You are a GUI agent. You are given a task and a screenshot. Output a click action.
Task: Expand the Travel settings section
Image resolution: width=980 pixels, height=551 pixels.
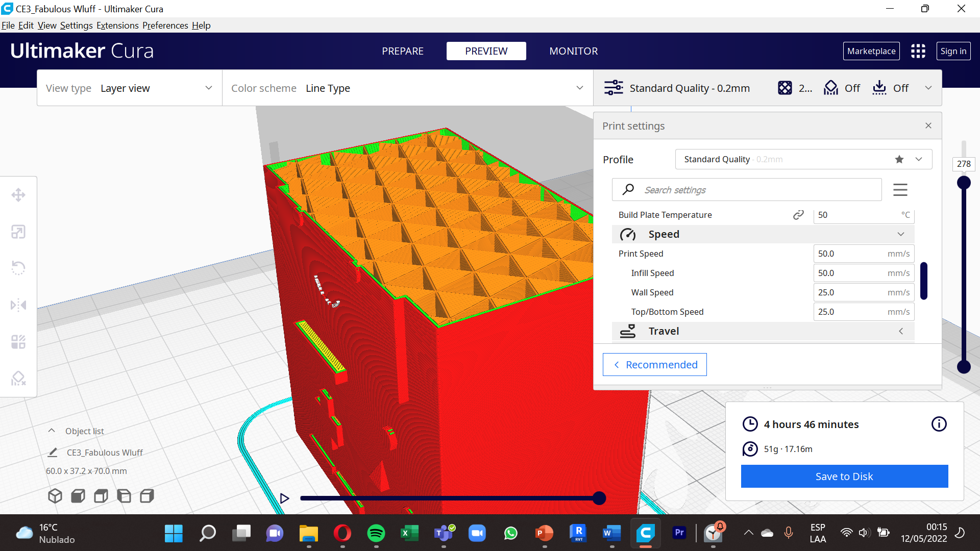point(763,331)
